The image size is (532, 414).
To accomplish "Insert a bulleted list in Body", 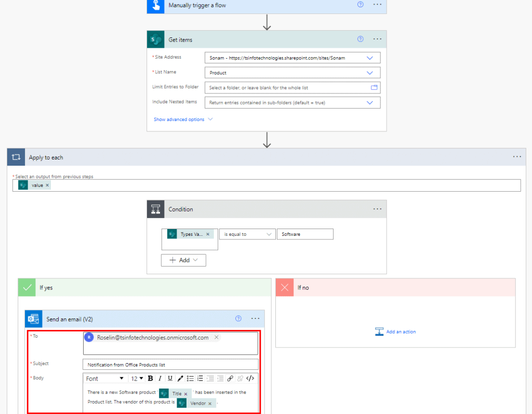I will point(190,378).
